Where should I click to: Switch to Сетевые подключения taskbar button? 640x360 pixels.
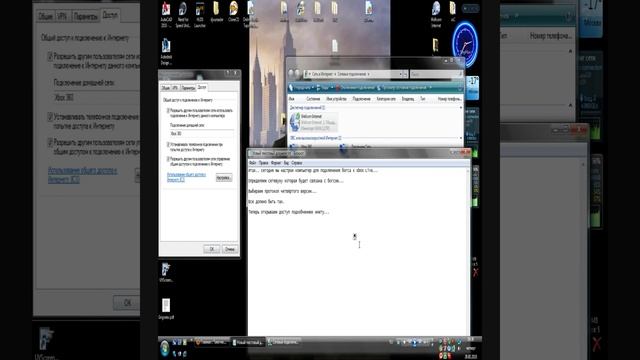point(284,342)
